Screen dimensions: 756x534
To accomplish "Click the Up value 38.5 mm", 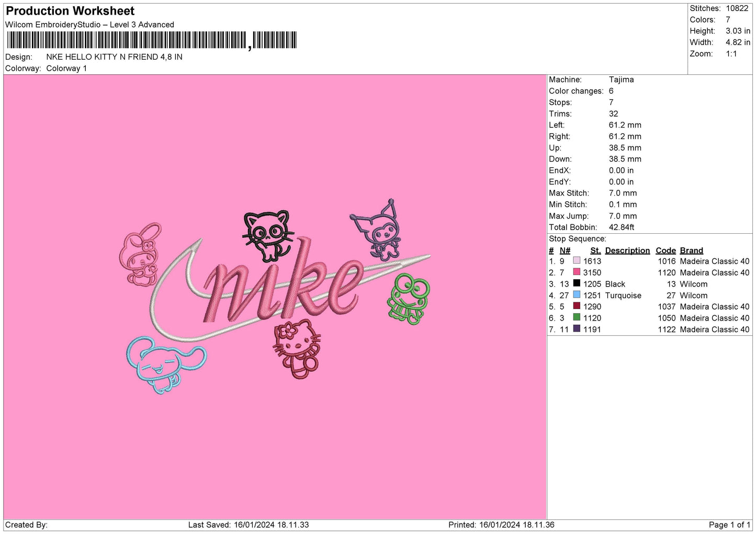I will tap(625, 148).
